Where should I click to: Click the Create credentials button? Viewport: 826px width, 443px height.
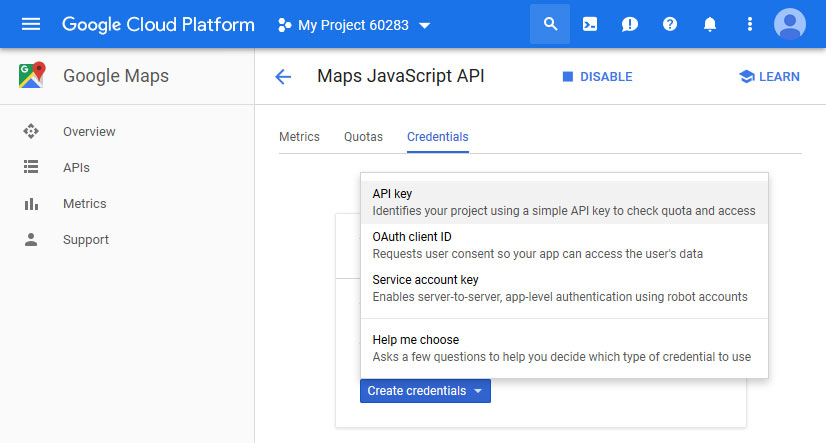pos(425,391)
